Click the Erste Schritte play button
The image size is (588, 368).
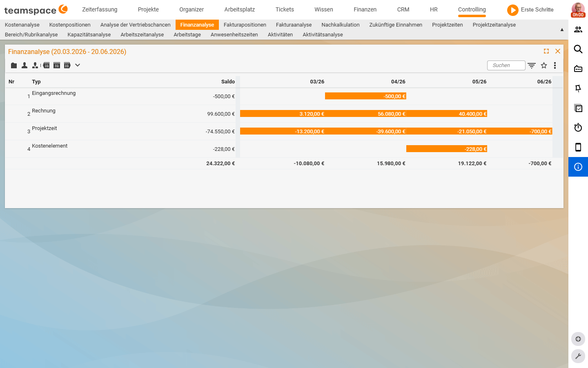click(x=513, y=10)
